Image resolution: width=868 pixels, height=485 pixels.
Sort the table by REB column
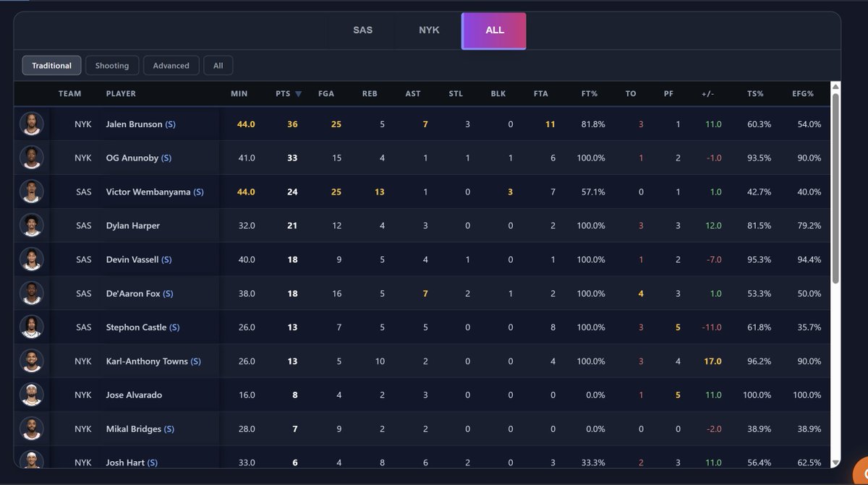click(370, 94)
